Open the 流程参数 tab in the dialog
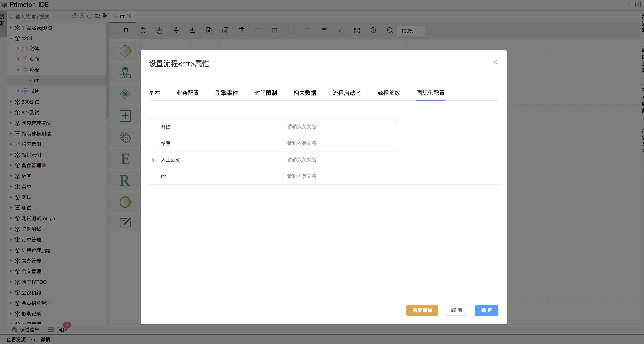Image resolution: width=644 pixels, height=344 pixels. [388, 93]
